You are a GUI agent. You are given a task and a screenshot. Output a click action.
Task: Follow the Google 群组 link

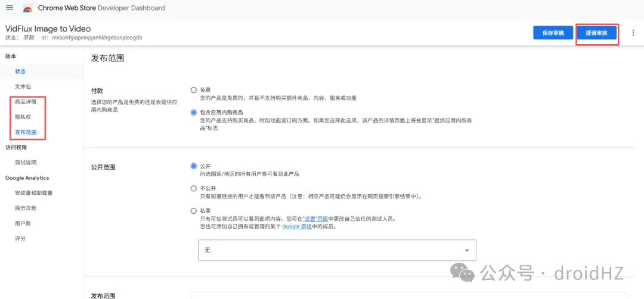297,226
